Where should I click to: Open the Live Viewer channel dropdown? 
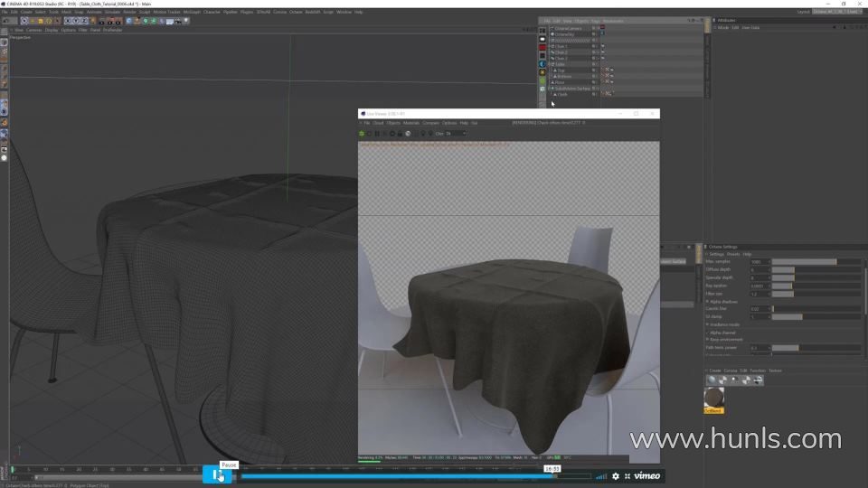[x=455, y=134]
